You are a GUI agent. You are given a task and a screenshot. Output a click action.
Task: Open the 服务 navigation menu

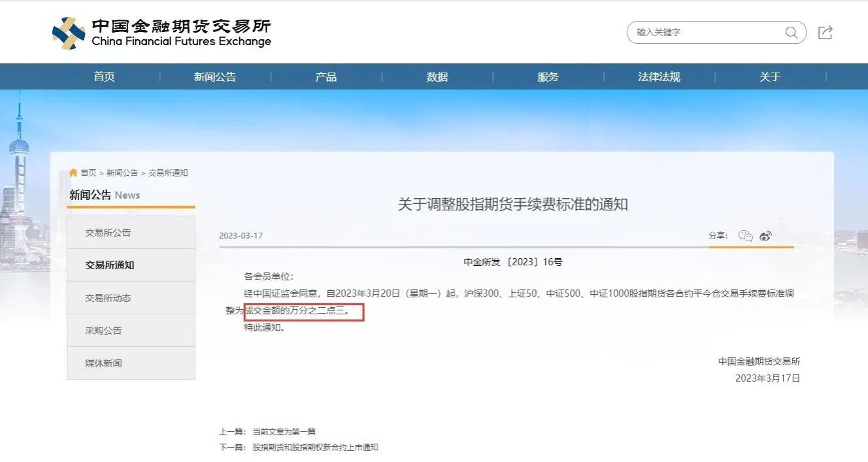(548, 76)
